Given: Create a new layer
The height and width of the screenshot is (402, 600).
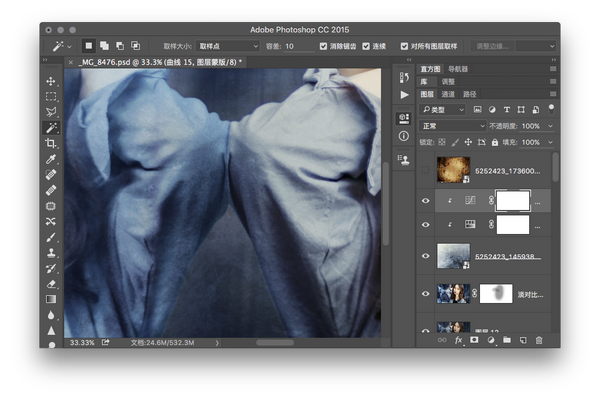Looking at the screenshot, I should (x=523, y=340).
